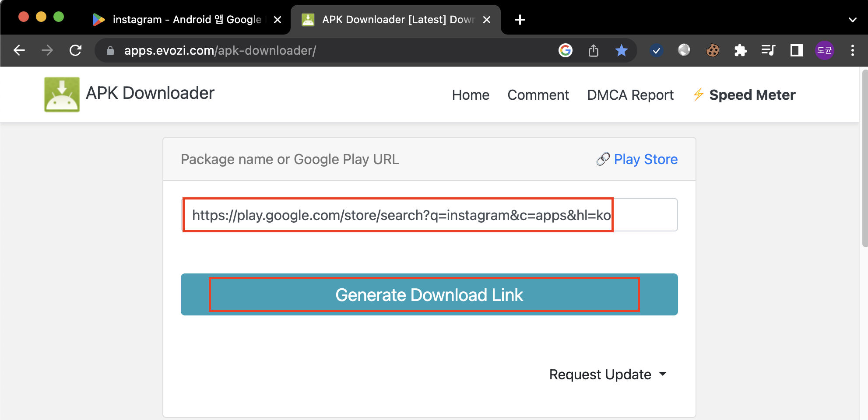Open the extensions puzzle-piece menu
Image resolution: width=868 pixels, height=420 pixels.
[x=740, y=50]
